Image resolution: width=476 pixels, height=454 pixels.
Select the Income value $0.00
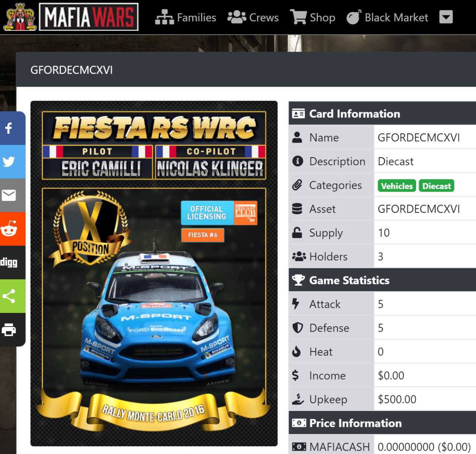[x=391, y=375]
